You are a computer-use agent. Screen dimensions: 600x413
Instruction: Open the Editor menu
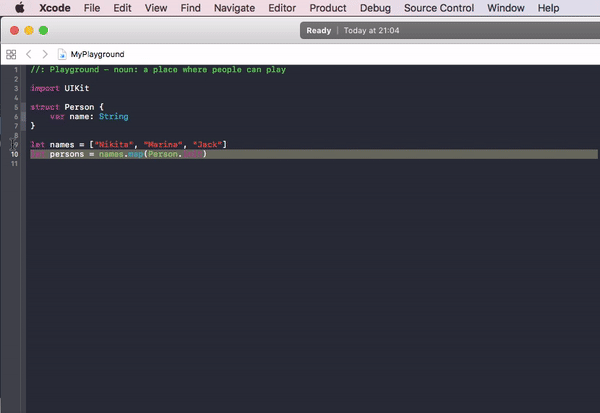(x=282, y=8)
